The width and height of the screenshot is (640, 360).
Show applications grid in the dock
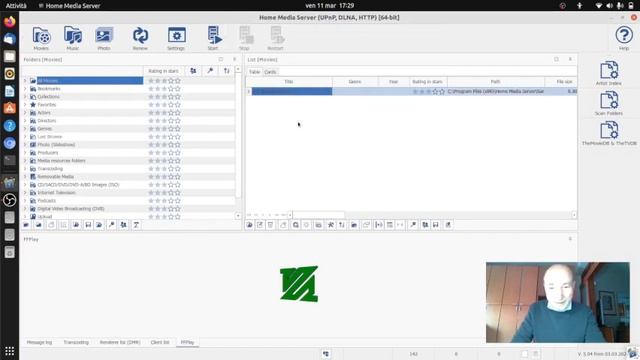(9, 351)
